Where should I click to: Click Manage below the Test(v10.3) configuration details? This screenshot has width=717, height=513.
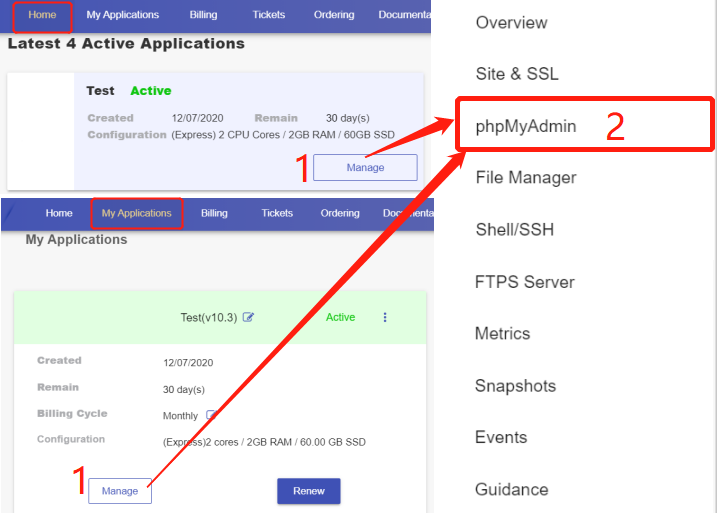120,491
